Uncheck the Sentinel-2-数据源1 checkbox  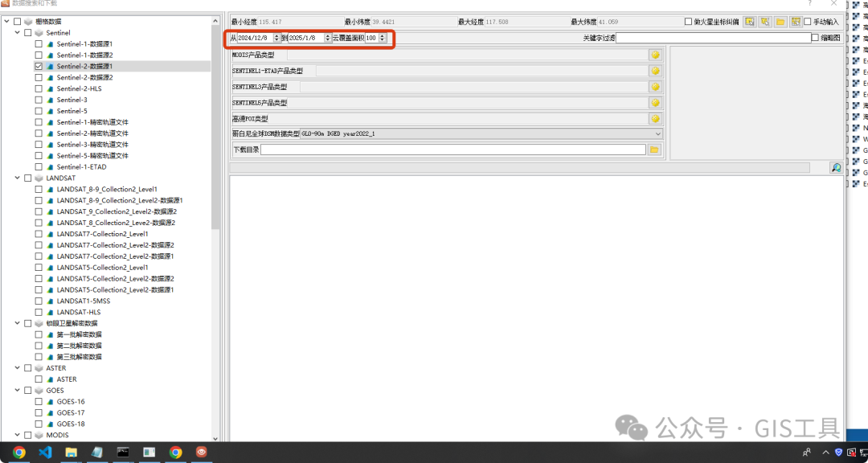point(38,66)
